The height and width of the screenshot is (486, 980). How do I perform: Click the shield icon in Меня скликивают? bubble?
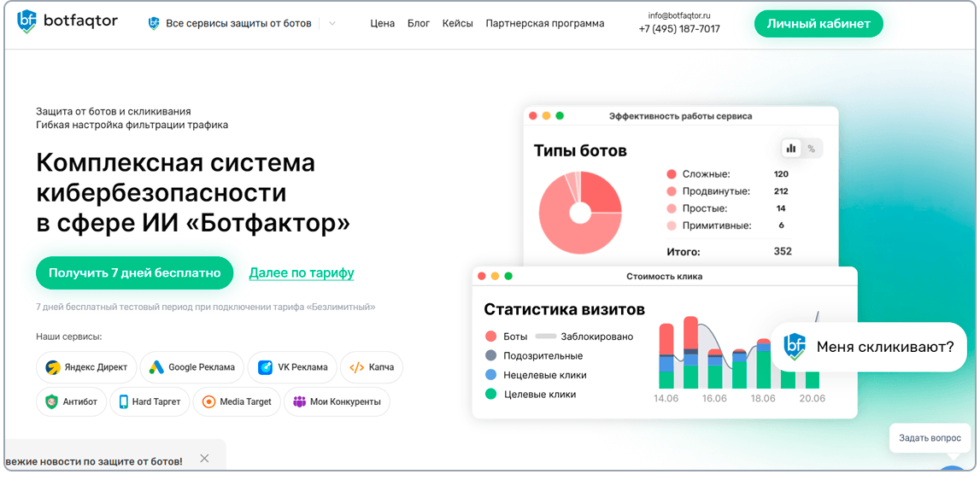coord(795,347)
